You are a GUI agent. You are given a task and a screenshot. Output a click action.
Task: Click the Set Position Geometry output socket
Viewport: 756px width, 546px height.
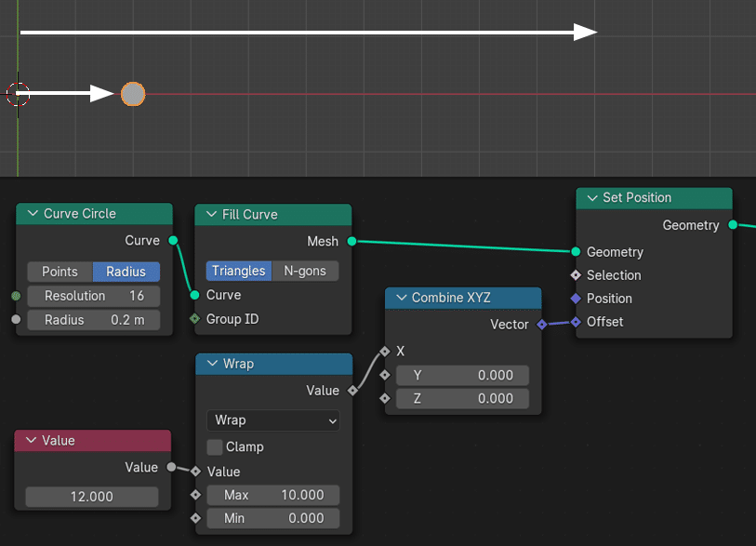(733, 225)
